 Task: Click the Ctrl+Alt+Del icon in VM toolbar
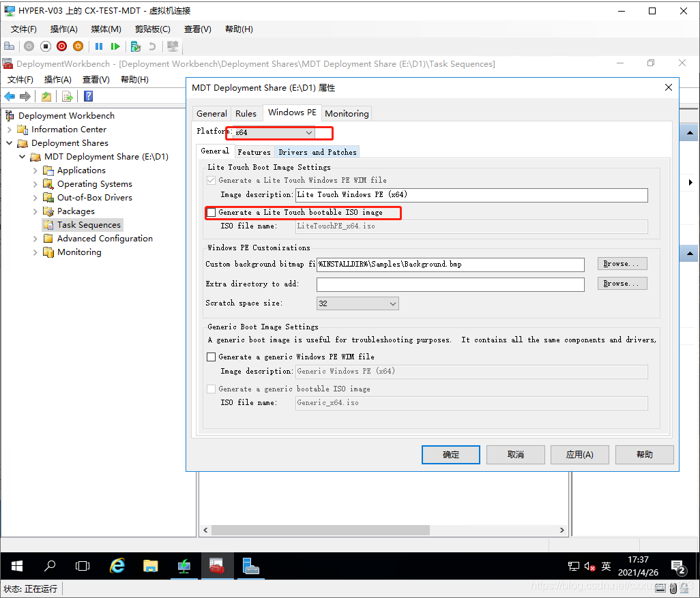pyautogui.click(x=10, y=46)
